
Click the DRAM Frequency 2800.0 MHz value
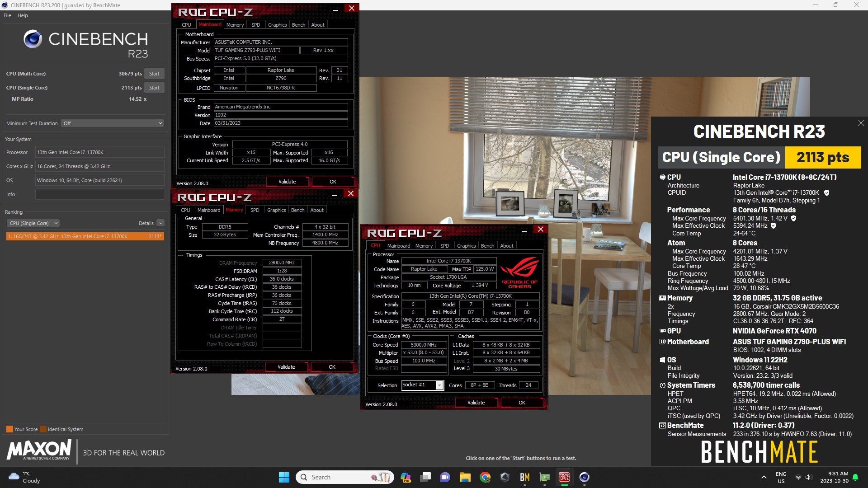click(282, 263)
